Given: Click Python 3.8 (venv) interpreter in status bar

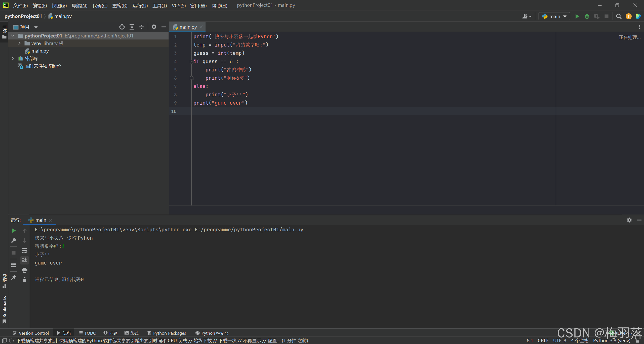Looking at the screenshot, I should 611,340.
